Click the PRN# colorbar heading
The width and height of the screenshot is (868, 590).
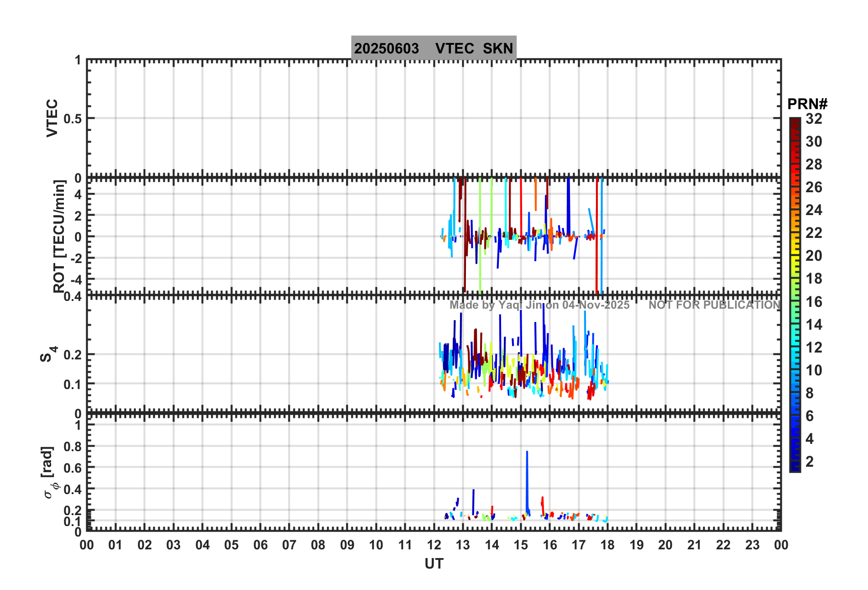tap(807, 104)
